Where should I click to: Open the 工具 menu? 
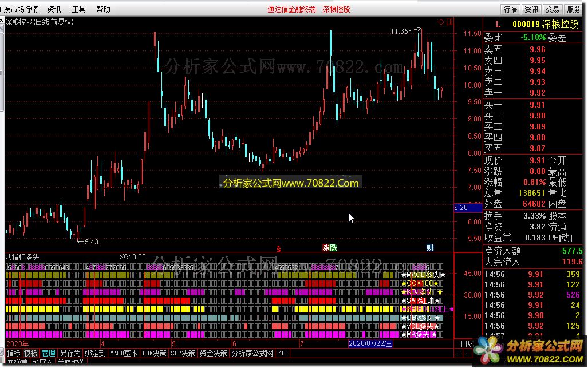79,9
